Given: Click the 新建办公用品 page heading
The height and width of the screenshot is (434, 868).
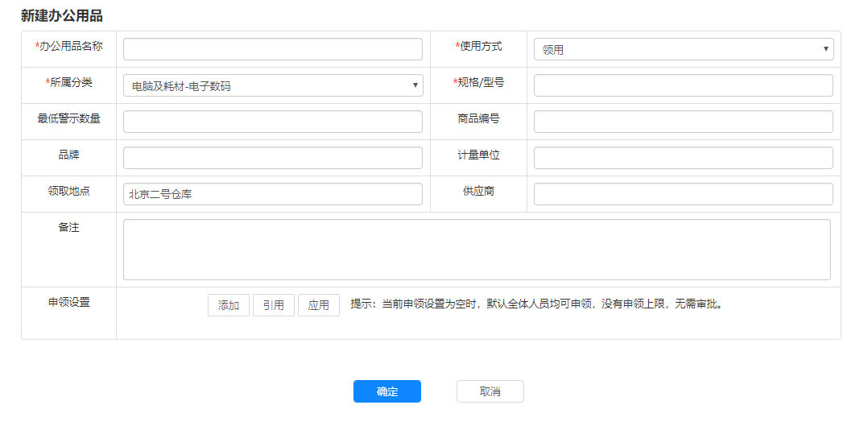Looking at the screenshot, I should pyautogui.click(x=62, y=15).
